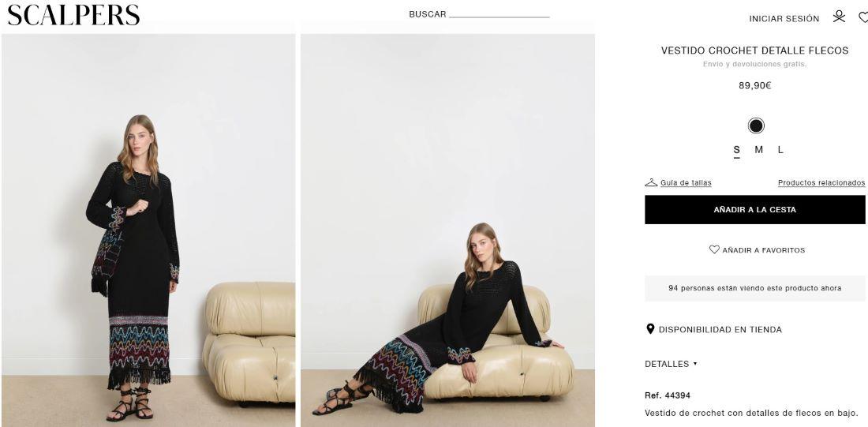Select size L

[780, 149]
